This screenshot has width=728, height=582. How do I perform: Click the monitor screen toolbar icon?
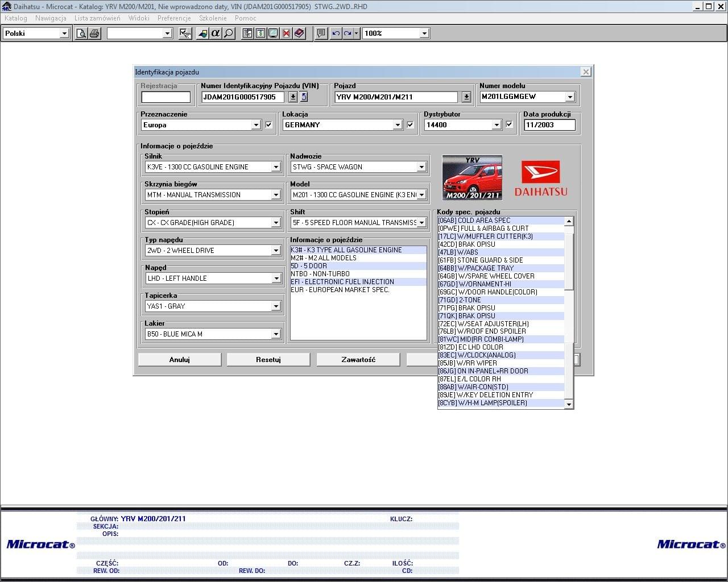pos(274,34)
